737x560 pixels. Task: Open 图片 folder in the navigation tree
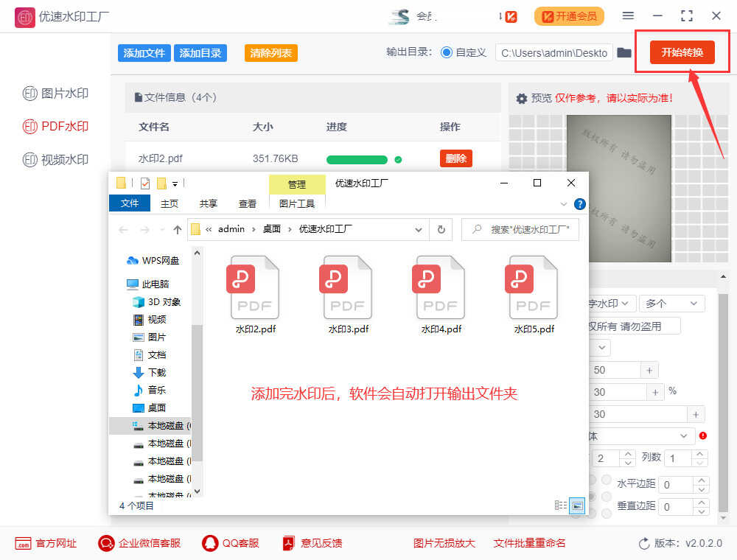point(150,337)
